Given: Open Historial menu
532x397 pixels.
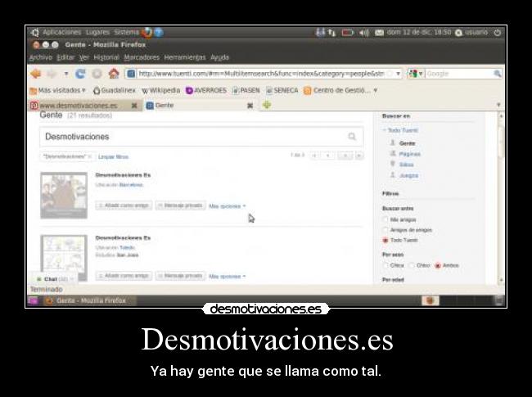Looking at the screenshot, I should (106, 57).
